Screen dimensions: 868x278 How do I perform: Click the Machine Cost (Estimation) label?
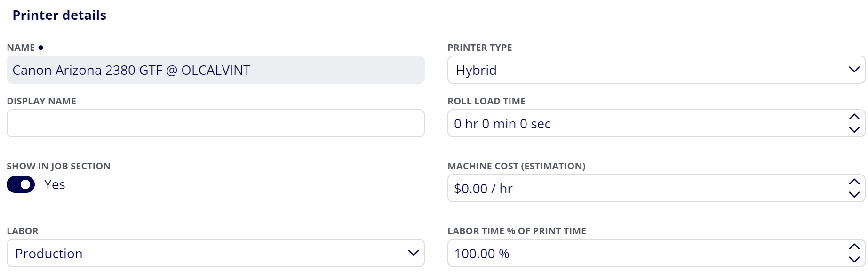517,166
